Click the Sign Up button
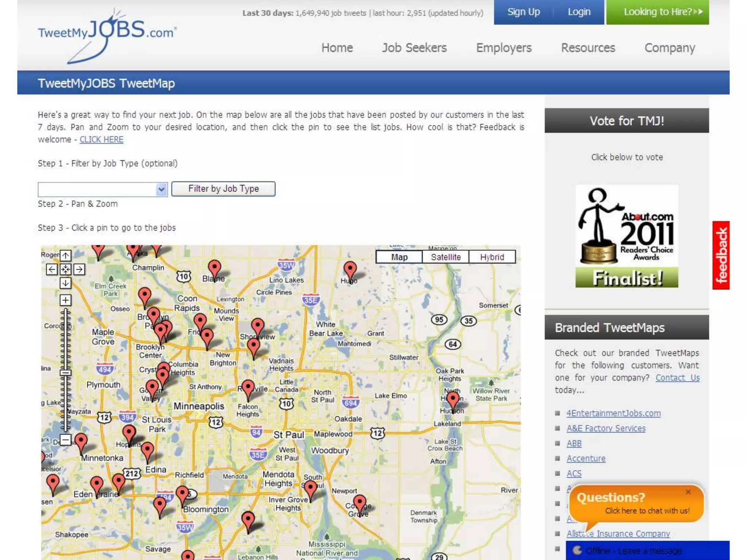 click(x=523, y=12)
